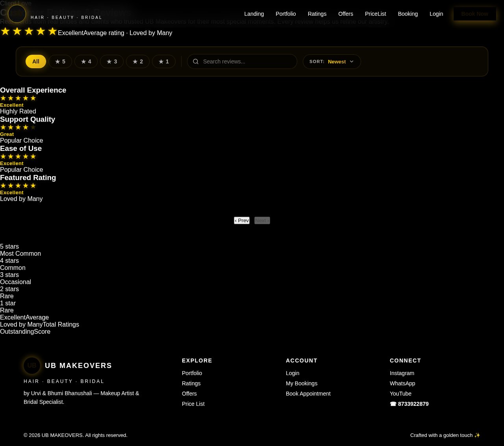Open the footer Login link
Viewport: 504px width, 446px height.
point(293,373)
